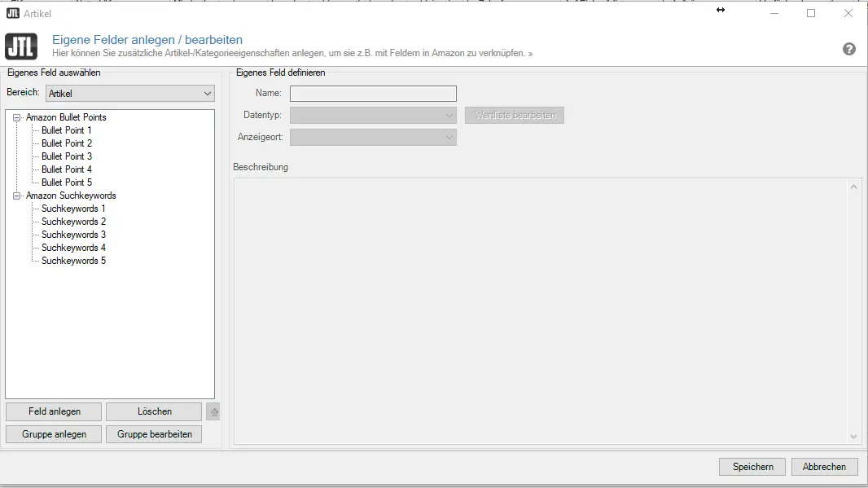The height and width of the screenshot is (488, 868).
Task: Collapse the Amazon Suchkeywords group
Action: point(16,196)
